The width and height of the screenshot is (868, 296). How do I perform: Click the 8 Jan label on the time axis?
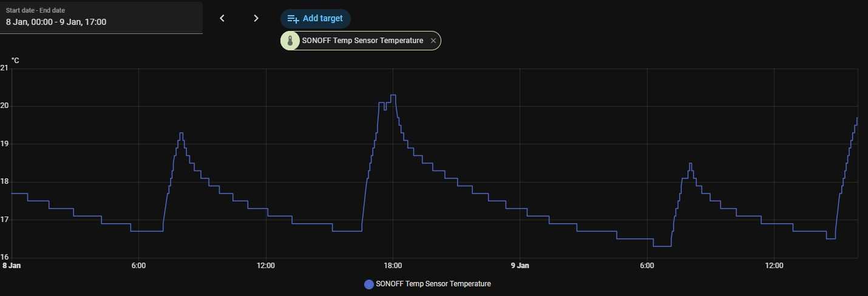[12, 266]
